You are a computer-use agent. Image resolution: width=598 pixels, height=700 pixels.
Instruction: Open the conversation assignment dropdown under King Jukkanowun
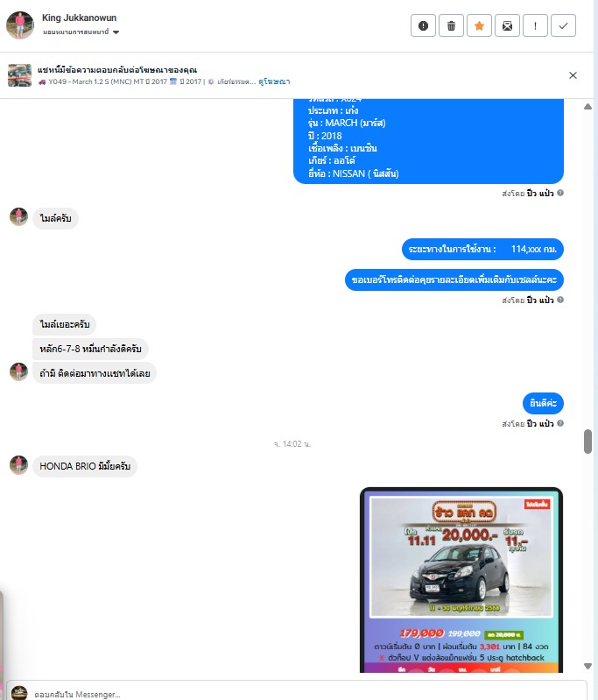coord(81,32)
